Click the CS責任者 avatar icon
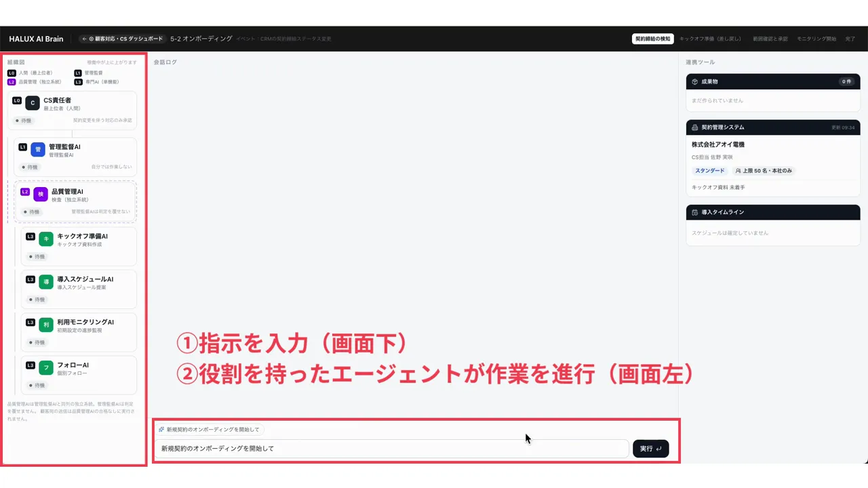Screen dimensions: 868x488 33,103
